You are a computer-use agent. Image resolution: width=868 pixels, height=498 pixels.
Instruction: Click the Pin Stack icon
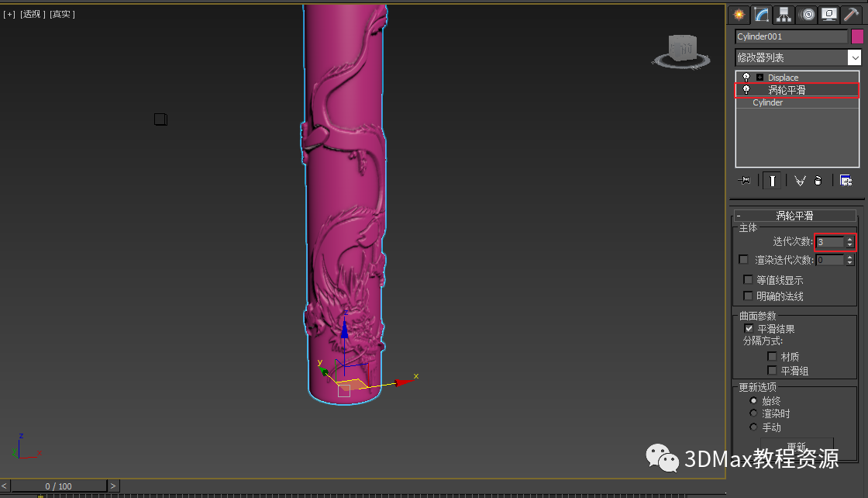click(x=745, y=181)
